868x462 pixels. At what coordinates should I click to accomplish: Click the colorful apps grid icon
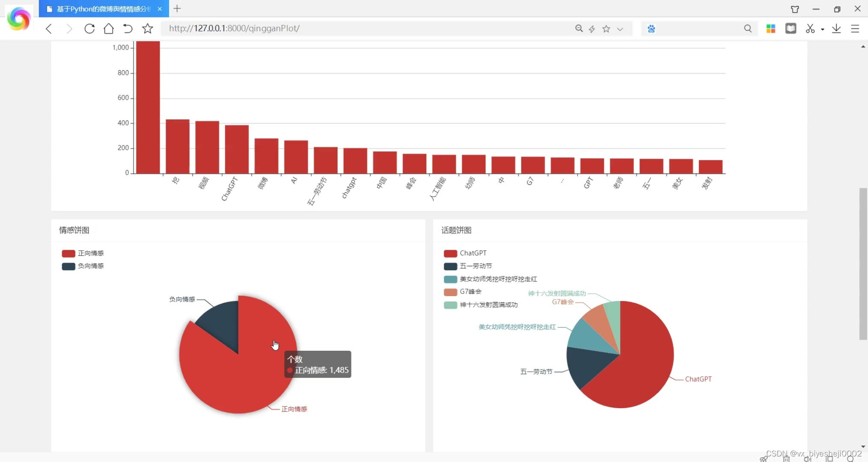(x=771, y=29)
